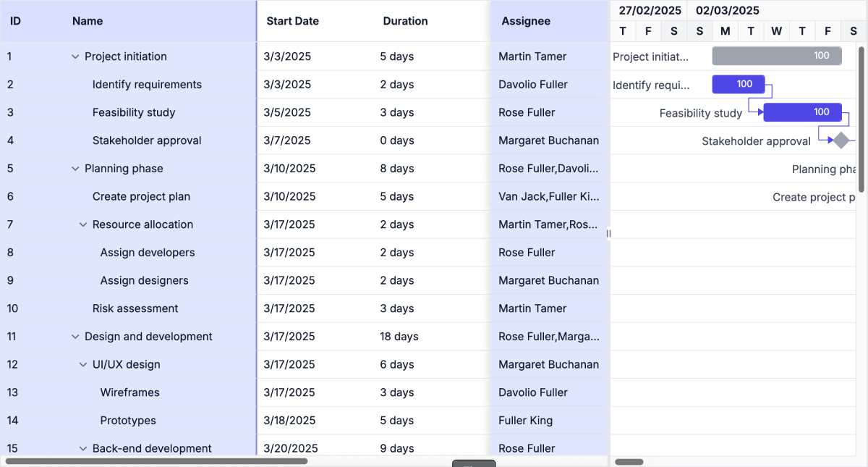
Task: Select the Project initiation summary bar
Action: click(777, 56)
